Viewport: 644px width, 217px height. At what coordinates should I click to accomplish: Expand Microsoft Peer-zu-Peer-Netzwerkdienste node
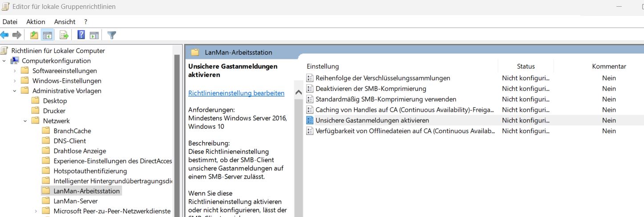coord(36,211)
